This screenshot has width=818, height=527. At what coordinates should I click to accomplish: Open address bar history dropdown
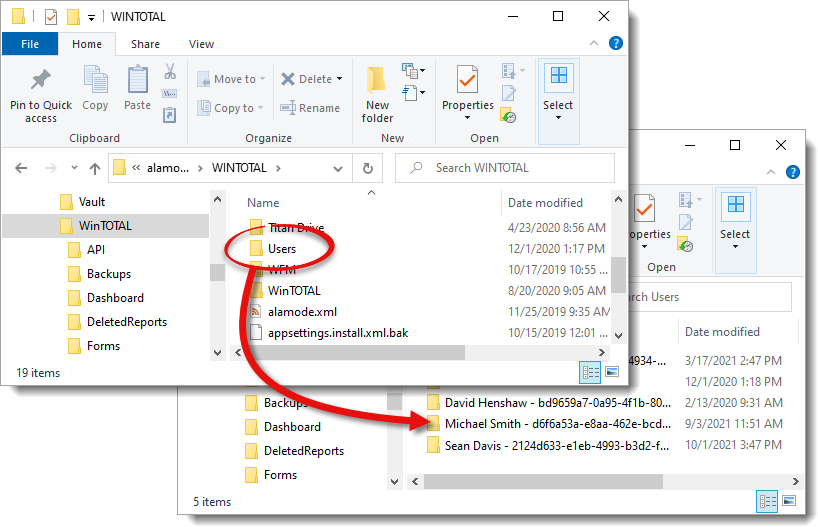tap(338, 168)
